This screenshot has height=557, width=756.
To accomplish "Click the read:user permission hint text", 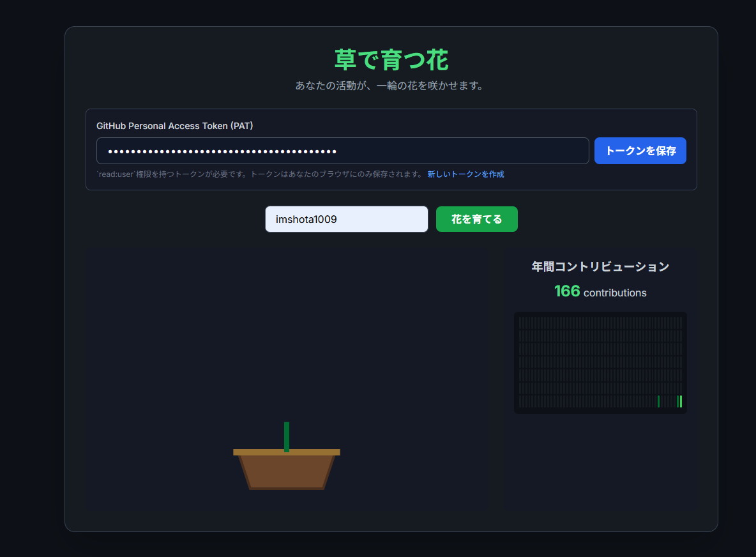I will pos(261,174).
